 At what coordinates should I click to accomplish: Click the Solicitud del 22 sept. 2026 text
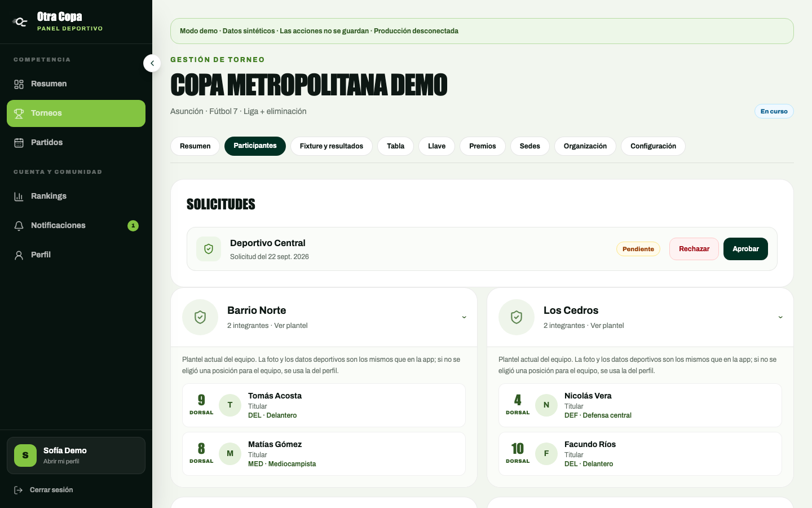tap(270, 257)
